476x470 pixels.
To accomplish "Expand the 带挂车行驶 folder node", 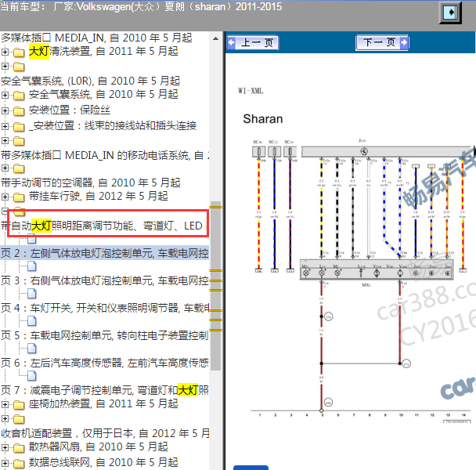I will tap(5, 197).
